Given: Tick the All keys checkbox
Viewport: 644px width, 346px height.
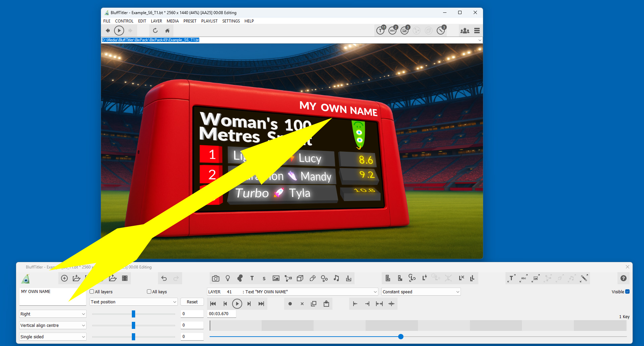Looking at the screenshot, I should 149,292.
